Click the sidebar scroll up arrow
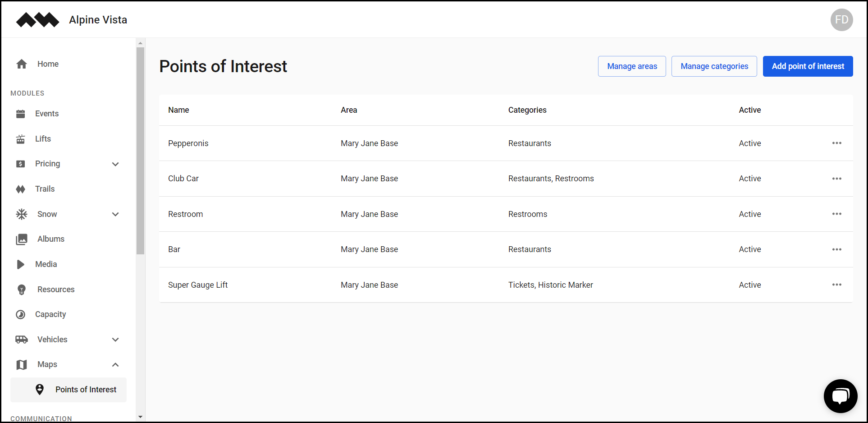The height and width of the screenshot is (423, 868). [140, 43]
